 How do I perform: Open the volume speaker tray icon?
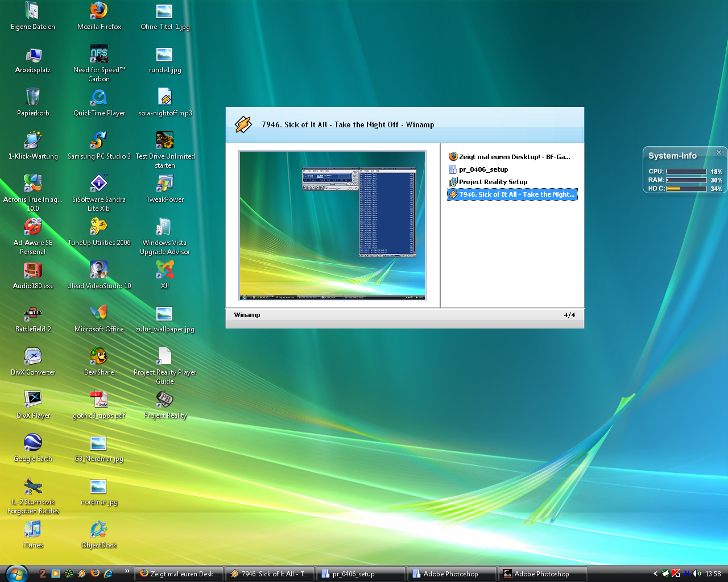[697, 573]
